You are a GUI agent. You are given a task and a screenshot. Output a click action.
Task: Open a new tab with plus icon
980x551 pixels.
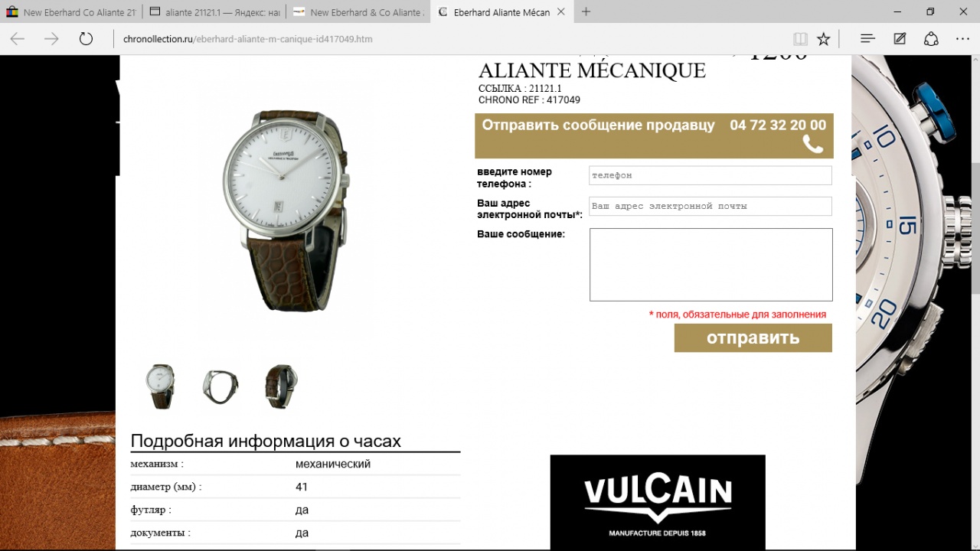tap(586, 11)
